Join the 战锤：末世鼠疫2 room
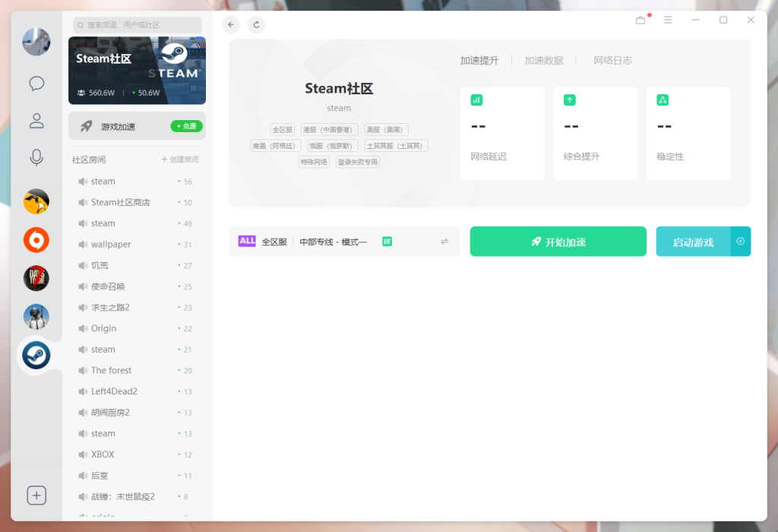 point(137,496)
